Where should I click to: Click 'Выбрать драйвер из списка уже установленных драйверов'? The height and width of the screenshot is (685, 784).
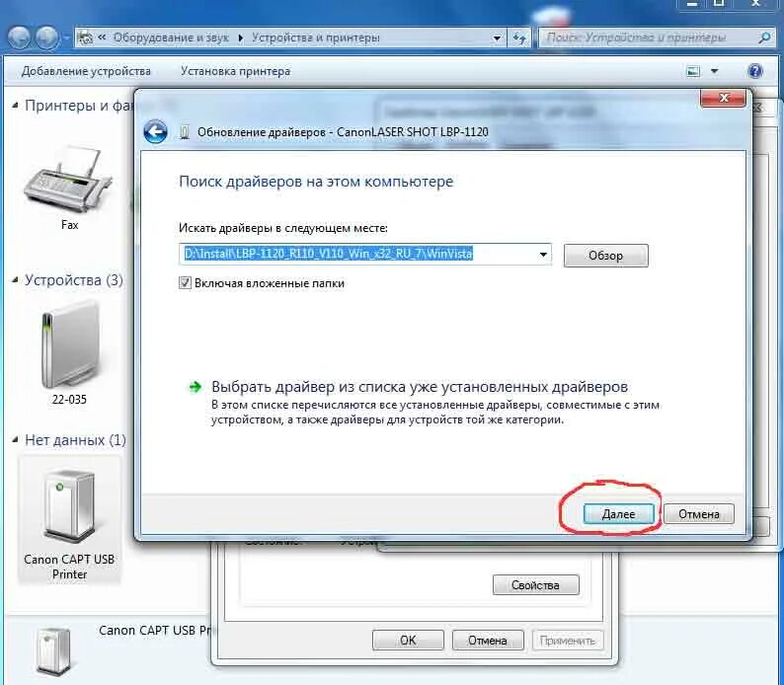(x=420, y=387)
